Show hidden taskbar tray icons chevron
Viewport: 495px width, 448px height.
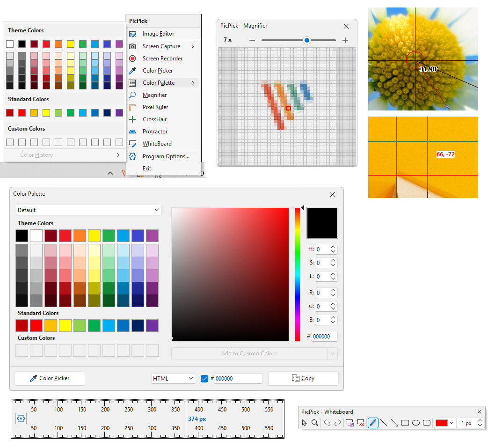coord(110,173)
